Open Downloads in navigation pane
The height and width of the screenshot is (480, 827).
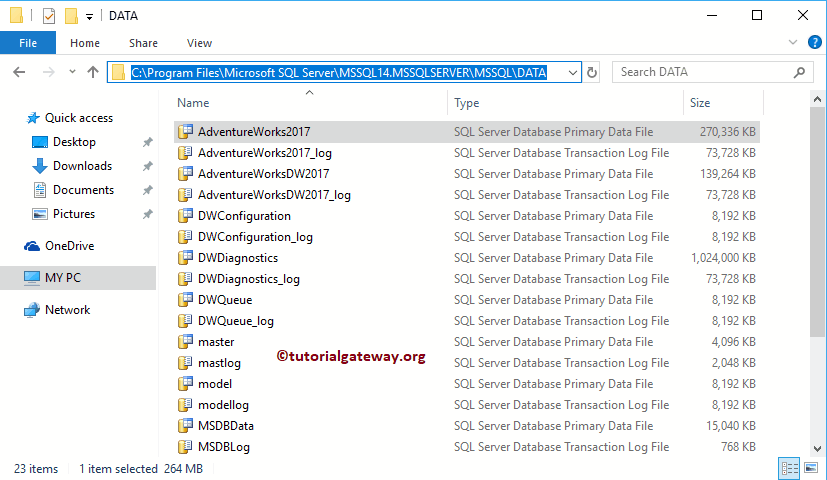click(x=82, y=166)
